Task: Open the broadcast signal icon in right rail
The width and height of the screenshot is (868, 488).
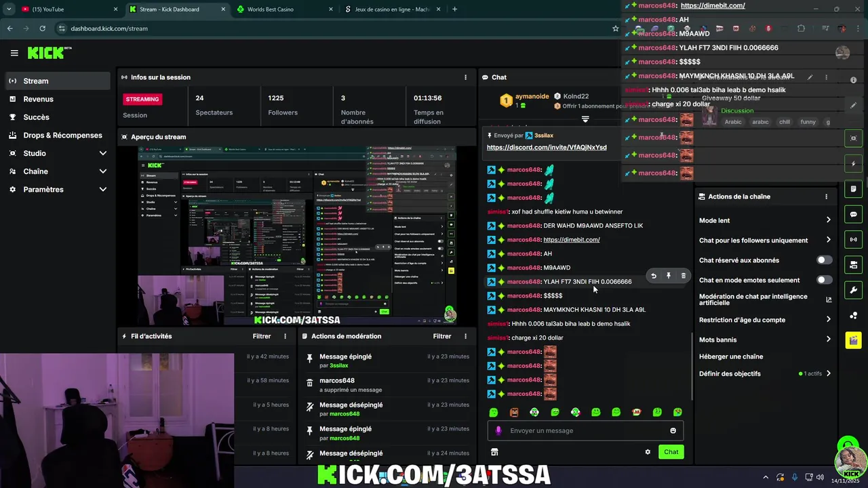Action: point(853,239)
